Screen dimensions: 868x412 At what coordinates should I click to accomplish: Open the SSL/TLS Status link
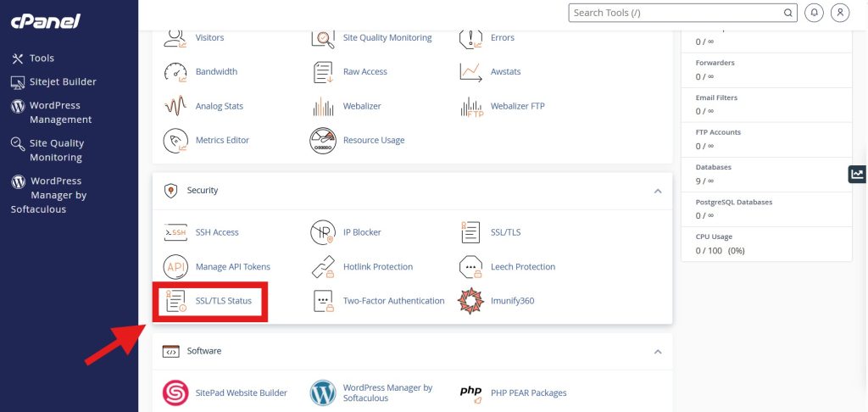click(x=223, y=301)
